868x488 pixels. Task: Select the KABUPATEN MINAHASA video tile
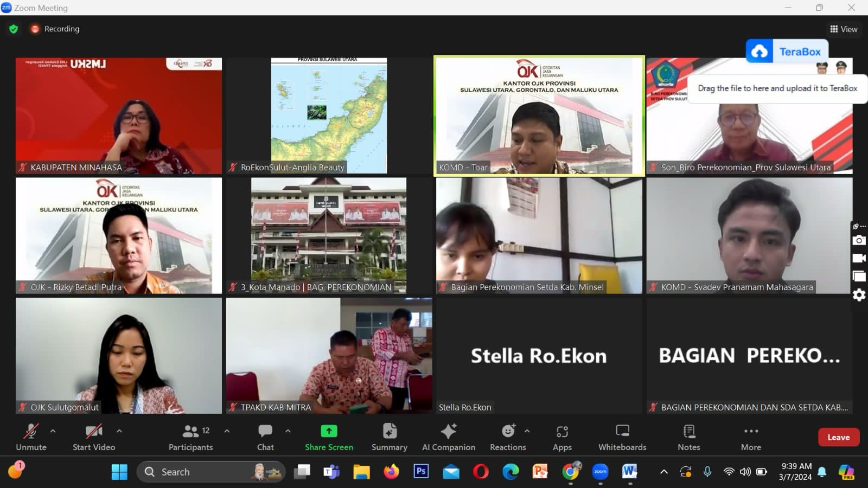pos(119,115)
